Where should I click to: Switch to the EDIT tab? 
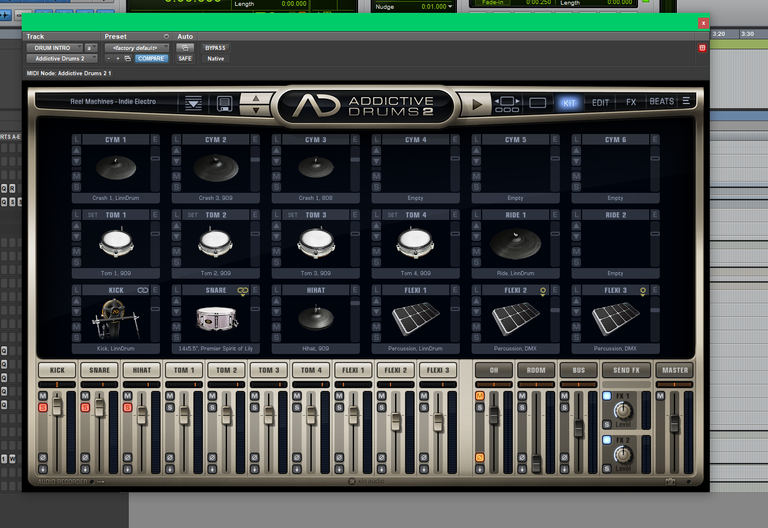click(x=600, y=102)
